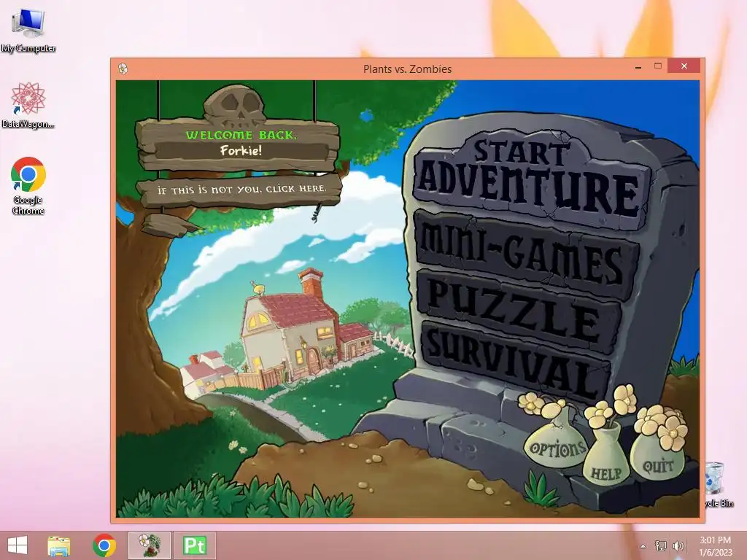Open Recycle Bin on desktop
This screenshot has width=747, height=560.
(x=716, y=484)
